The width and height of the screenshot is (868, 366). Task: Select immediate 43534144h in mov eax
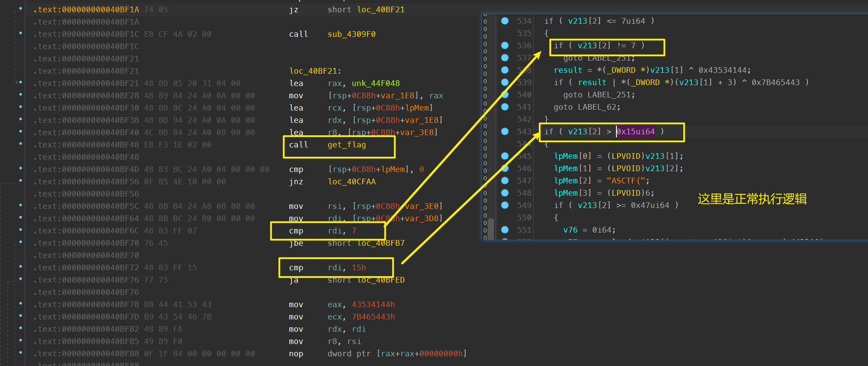click(373, 305)
